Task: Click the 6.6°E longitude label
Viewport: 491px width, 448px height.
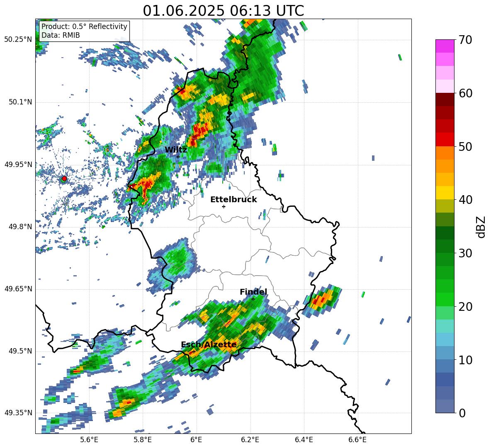Action: coord(357,440)
